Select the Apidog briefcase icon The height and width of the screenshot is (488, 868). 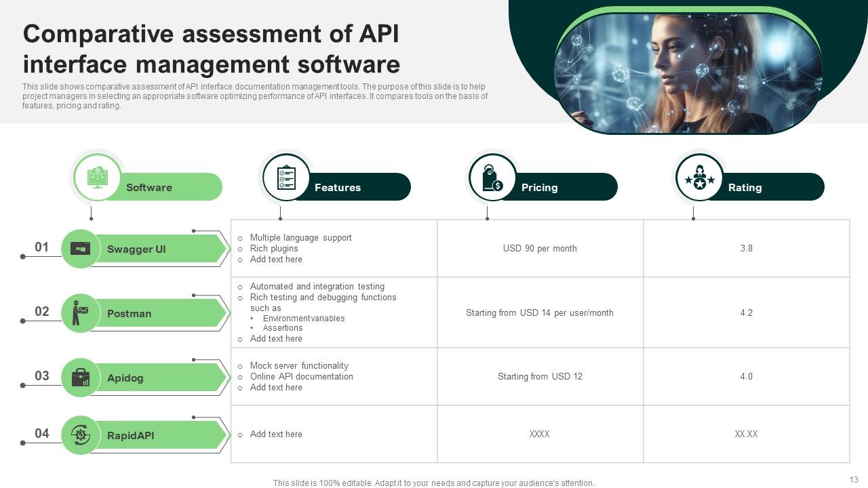(81, 378)
